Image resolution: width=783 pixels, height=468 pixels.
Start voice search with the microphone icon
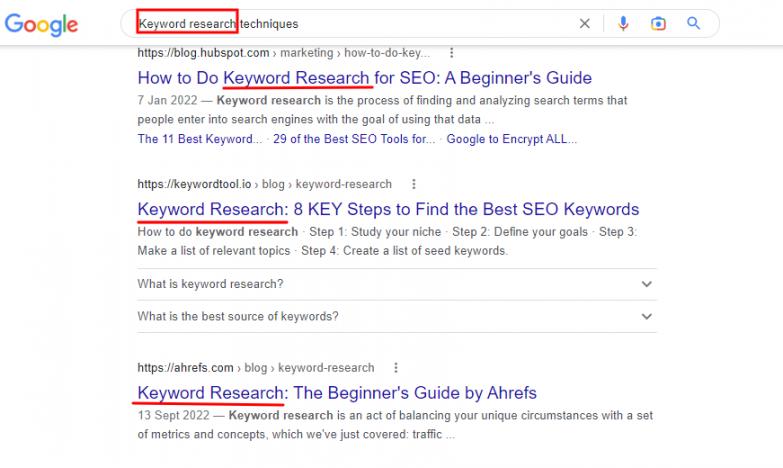click(623, 23)
